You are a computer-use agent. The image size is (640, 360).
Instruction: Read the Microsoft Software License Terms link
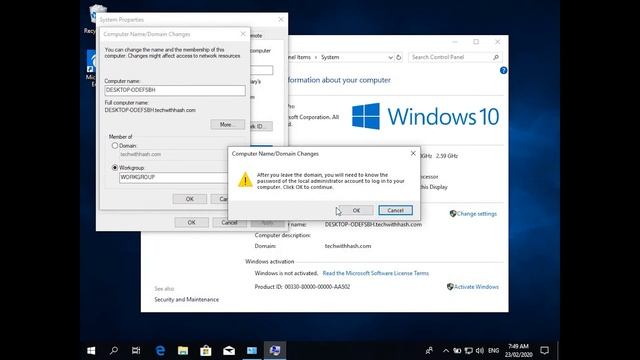tap(376, 273)
